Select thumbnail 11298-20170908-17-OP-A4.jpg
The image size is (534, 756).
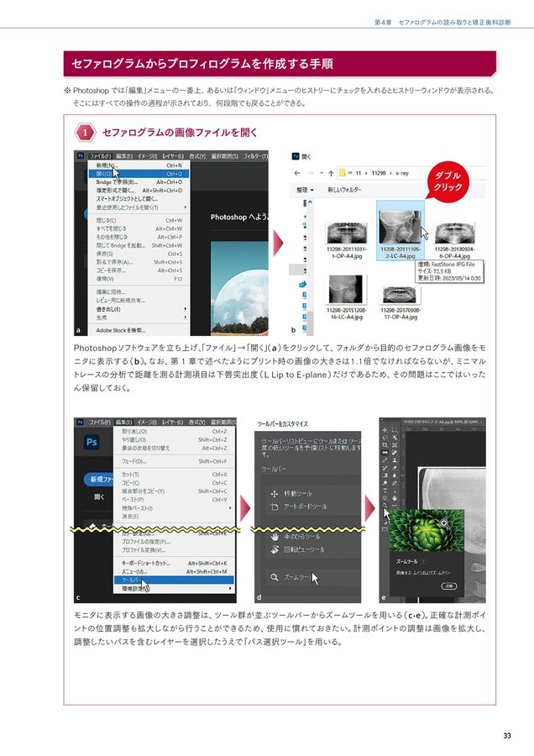pyautogui.click(x=400, y=302)
